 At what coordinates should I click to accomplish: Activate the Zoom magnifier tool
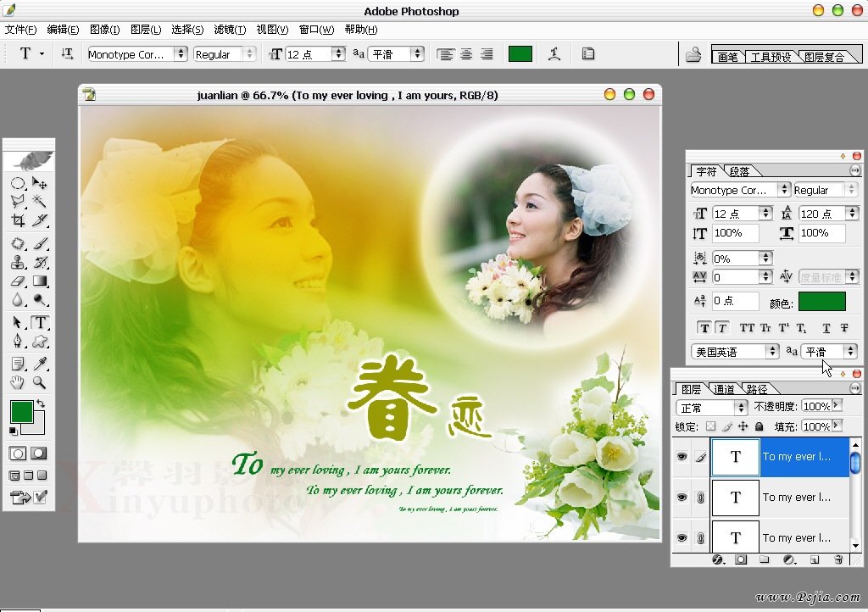pyautogui.click(x=40, y=382)
